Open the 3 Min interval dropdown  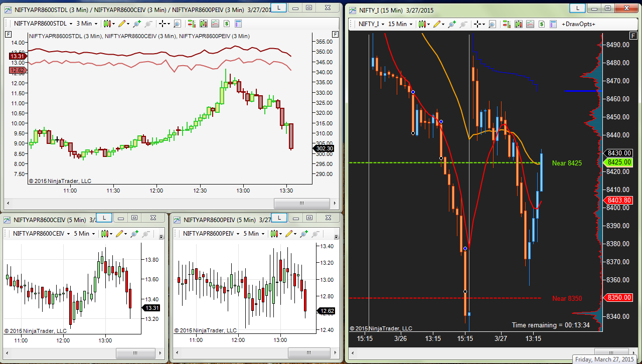pyautogui.click(x=86, y=24)
